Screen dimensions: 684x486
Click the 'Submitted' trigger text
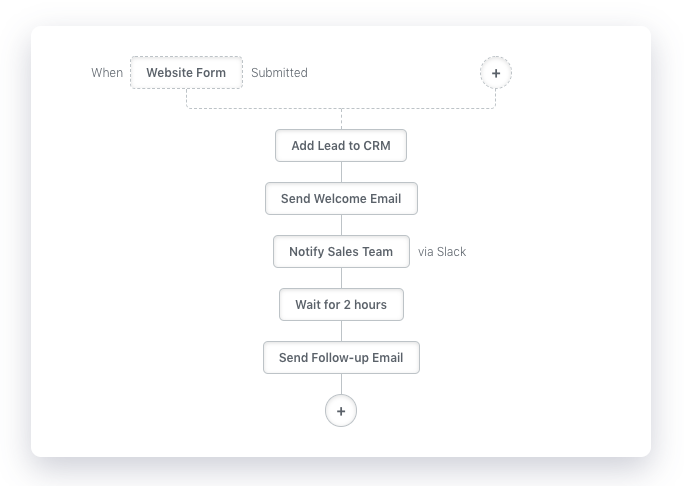279,72
